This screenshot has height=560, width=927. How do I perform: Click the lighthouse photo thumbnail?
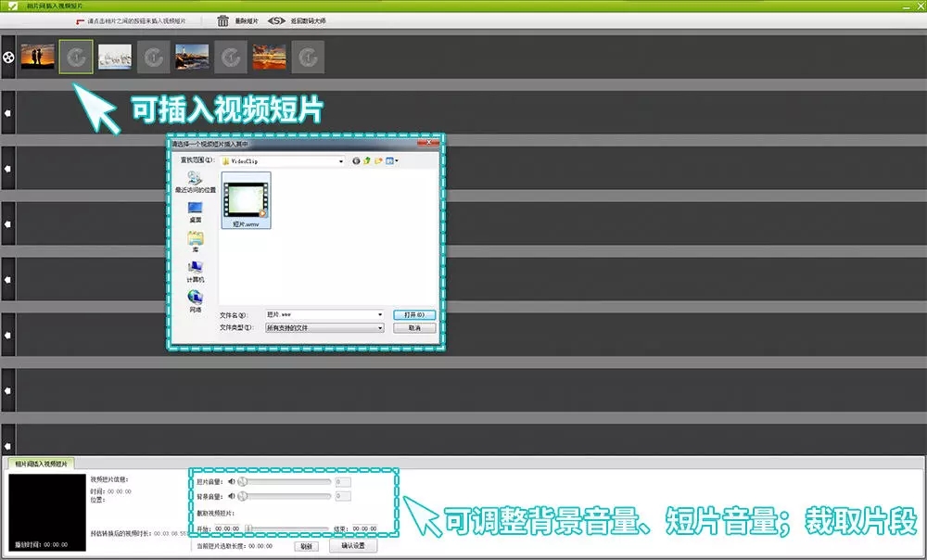(x=192, y=57)
